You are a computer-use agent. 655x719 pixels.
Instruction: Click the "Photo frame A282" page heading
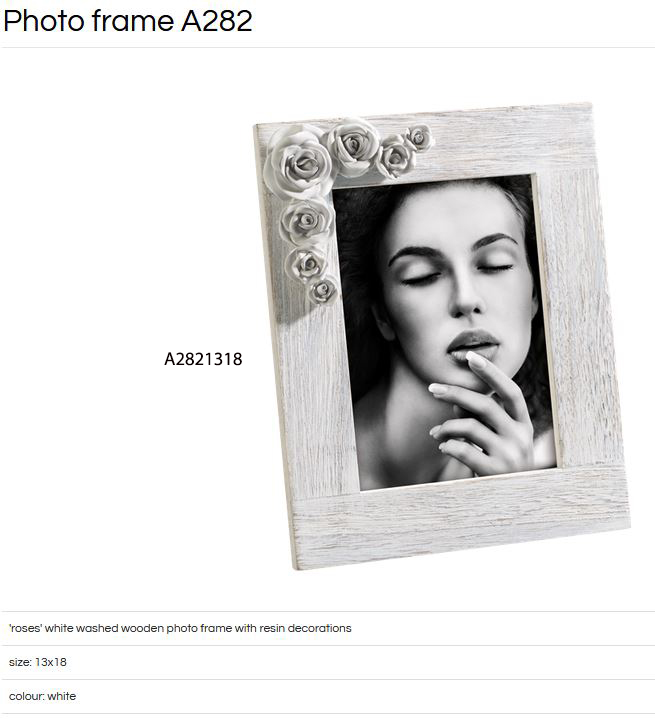pyautogui.click(x=128, y=21)
